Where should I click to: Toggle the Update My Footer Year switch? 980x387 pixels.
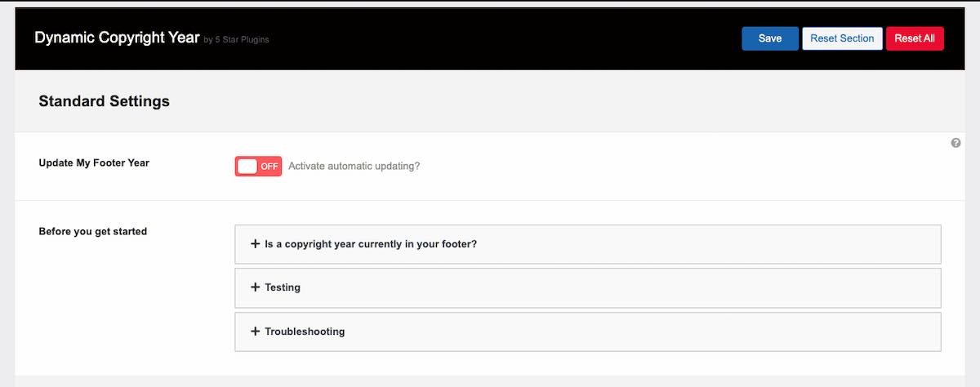tap(258, 167)
